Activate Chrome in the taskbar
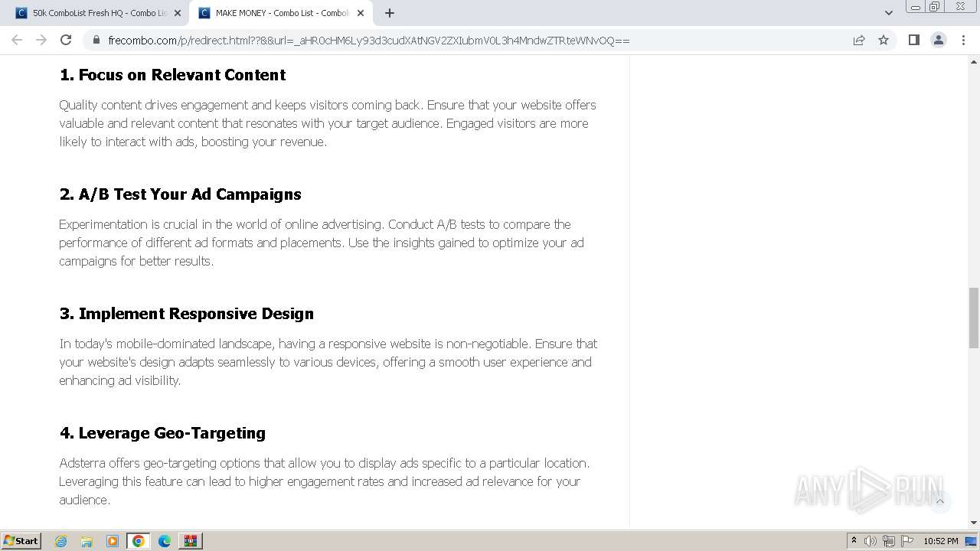 point(139,541)
